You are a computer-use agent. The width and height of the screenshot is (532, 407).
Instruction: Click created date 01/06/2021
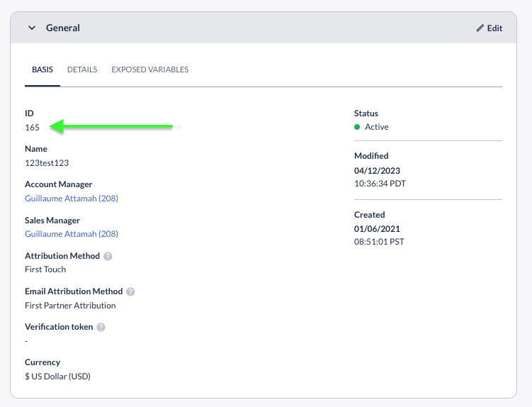coord(377,229)
